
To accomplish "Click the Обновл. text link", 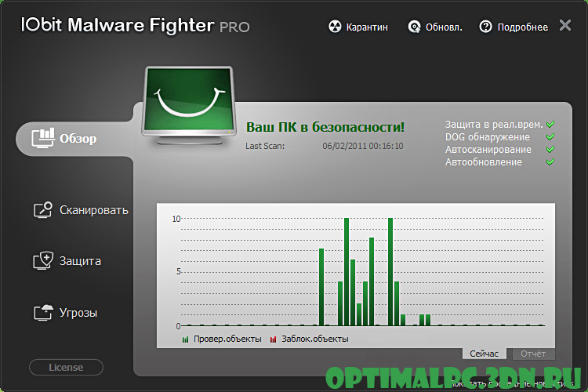I will pos(444,27).
